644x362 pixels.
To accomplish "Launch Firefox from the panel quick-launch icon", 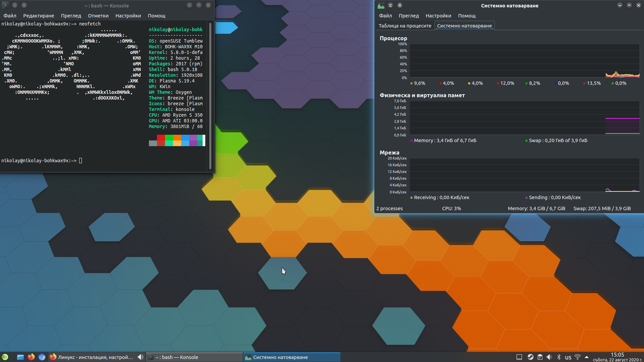I will tap(31, 357).
